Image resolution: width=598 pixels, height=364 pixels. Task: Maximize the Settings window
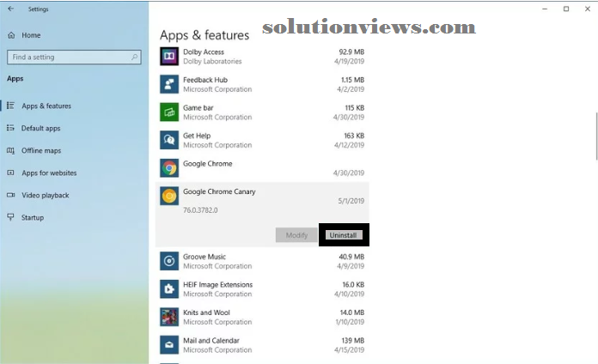pyautogui.click(x=566, y=9)
